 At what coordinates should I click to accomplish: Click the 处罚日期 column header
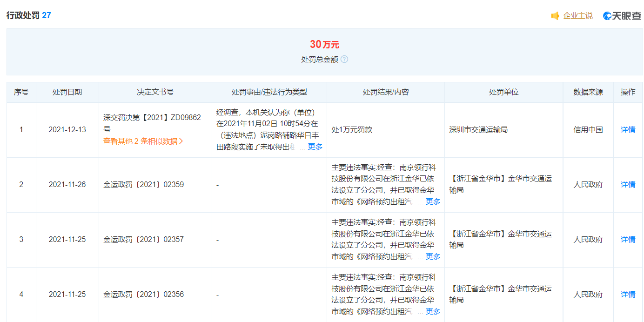67,92
